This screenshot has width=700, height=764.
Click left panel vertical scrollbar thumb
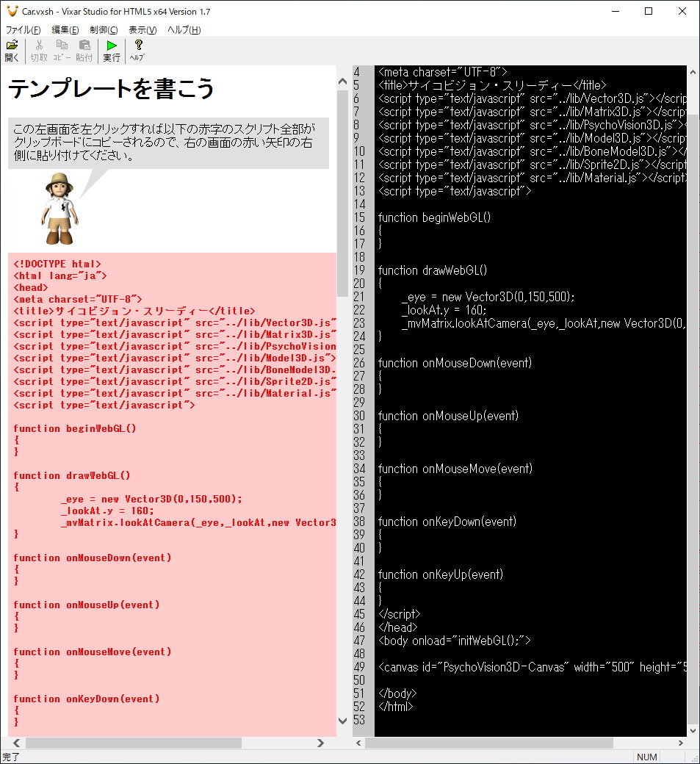click(x=342, y=193)
